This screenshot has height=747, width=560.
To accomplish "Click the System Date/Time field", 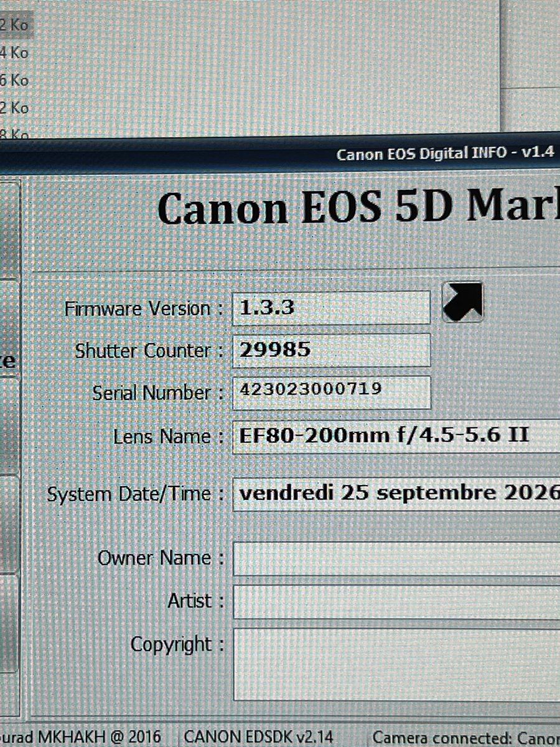I will tap(396, 494).
